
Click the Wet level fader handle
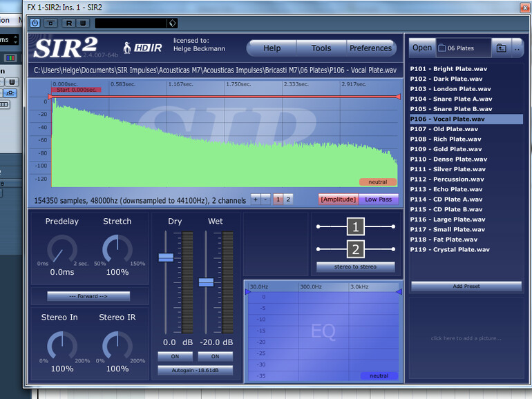pyautogui.click(x=206, y=282)
